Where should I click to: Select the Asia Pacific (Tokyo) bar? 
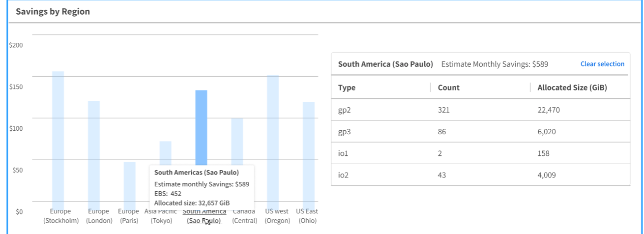(165, 152)
